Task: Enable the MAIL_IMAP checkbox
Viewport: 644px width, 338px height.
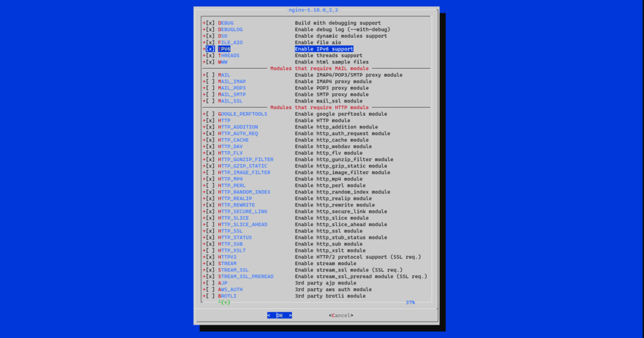Action: click(210, 81)
